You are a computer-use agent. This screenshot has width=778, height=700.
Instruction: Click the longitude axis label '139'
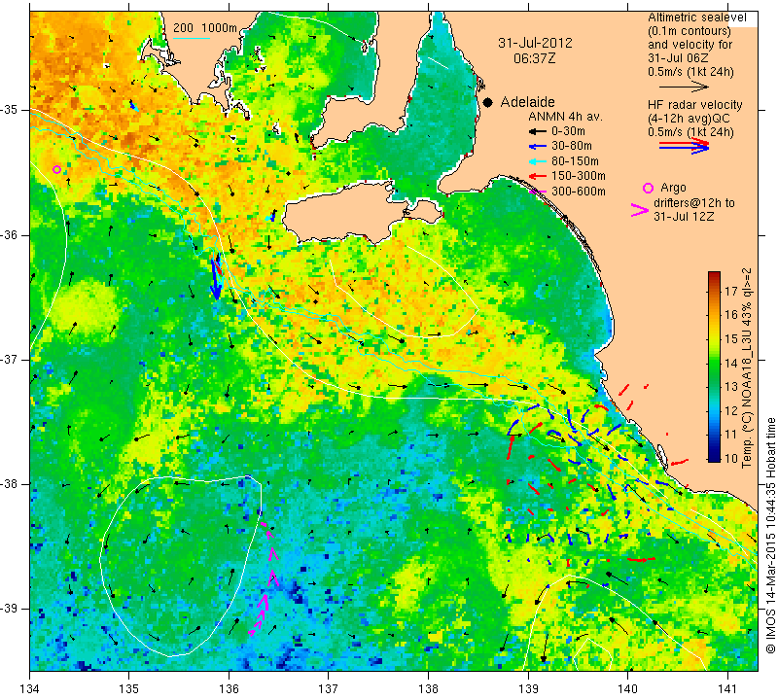click(x=528, y=689)
